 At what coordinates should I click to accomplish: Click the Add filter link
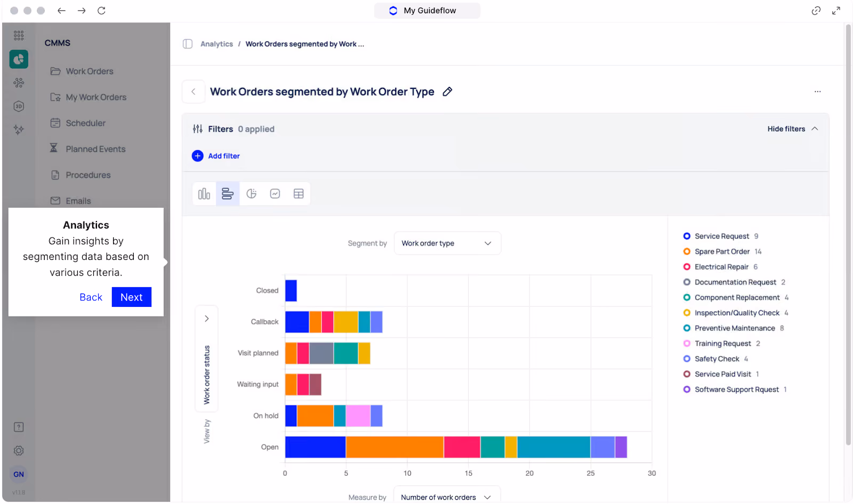coord(224,156)
